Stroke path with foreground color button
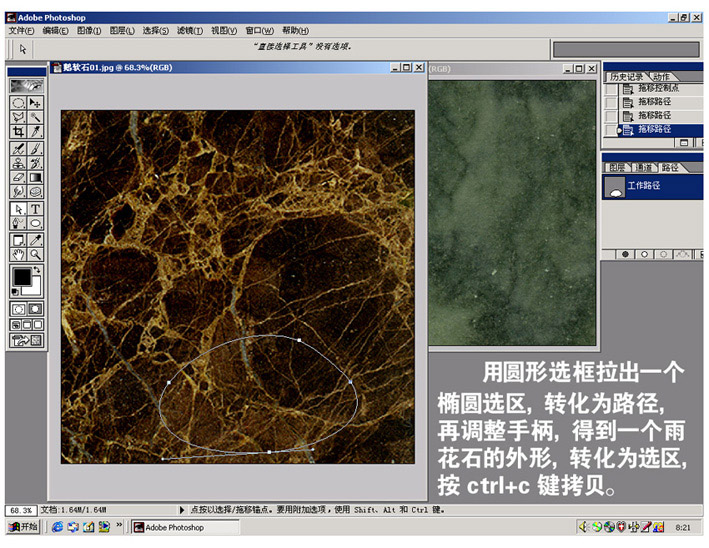 [644, 255]
